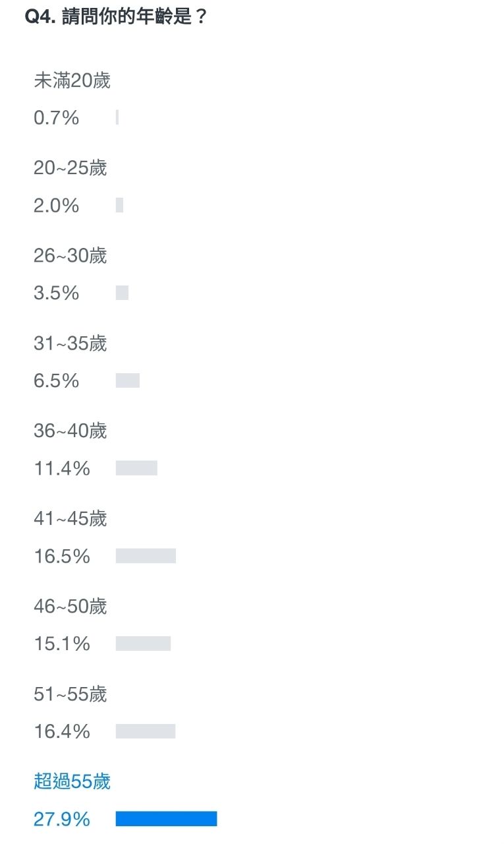The width and height of the screenshot is (504, 844).
Task: Click the 0.7% result bar
Action: tap(117, 117)
